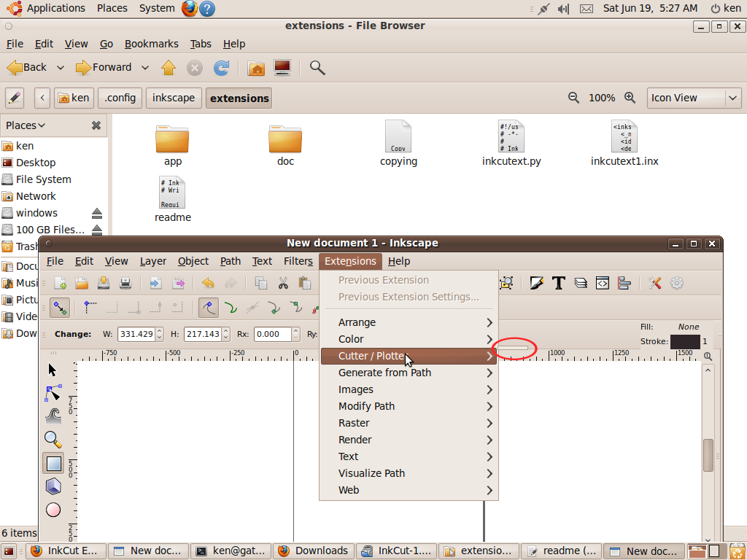Open the Layers dialog
The height and width of the screenshot is (560, 747).
point(581,283)
